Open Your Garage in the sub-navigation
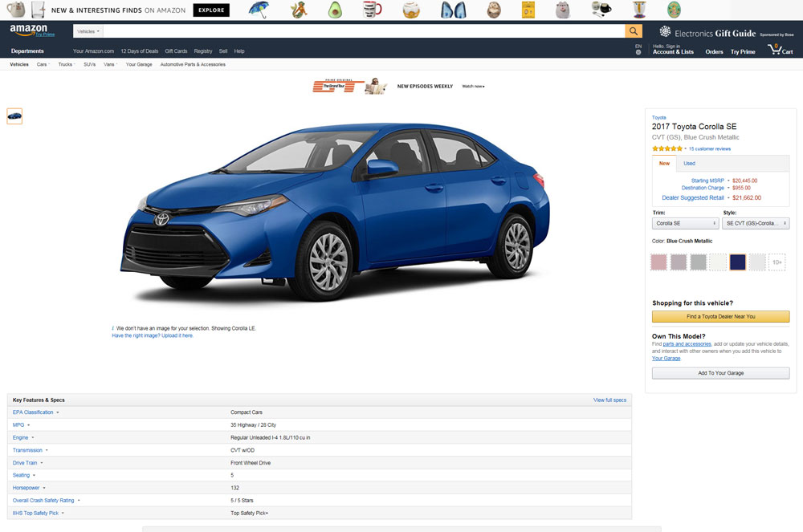 [x=139, y=64]
